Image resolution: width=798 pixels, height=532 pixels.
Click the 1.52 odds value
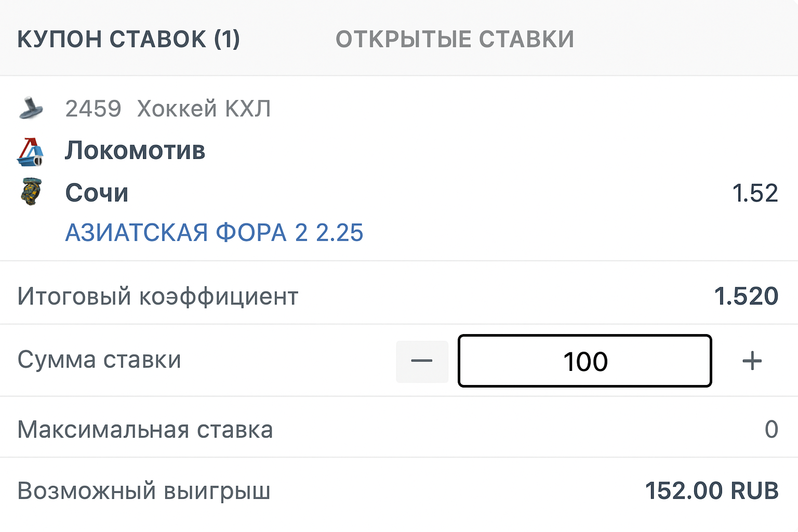coord(755,193)
